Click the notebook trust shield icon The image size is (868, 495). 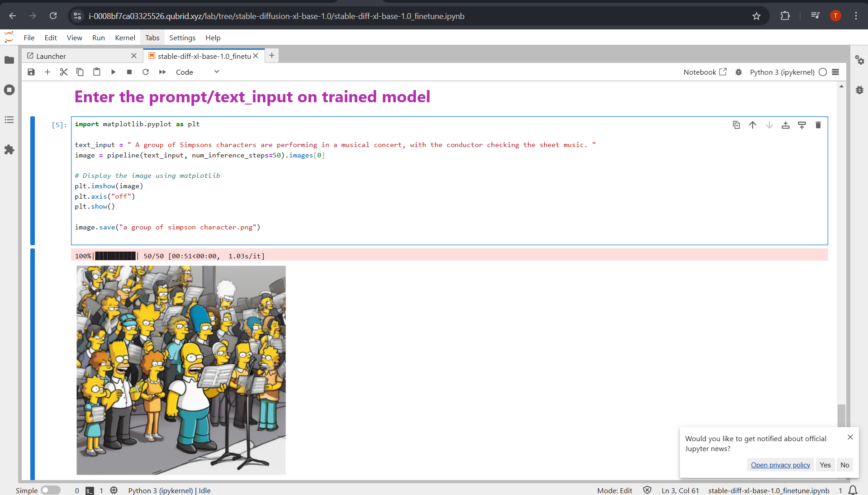click(647, 490)
